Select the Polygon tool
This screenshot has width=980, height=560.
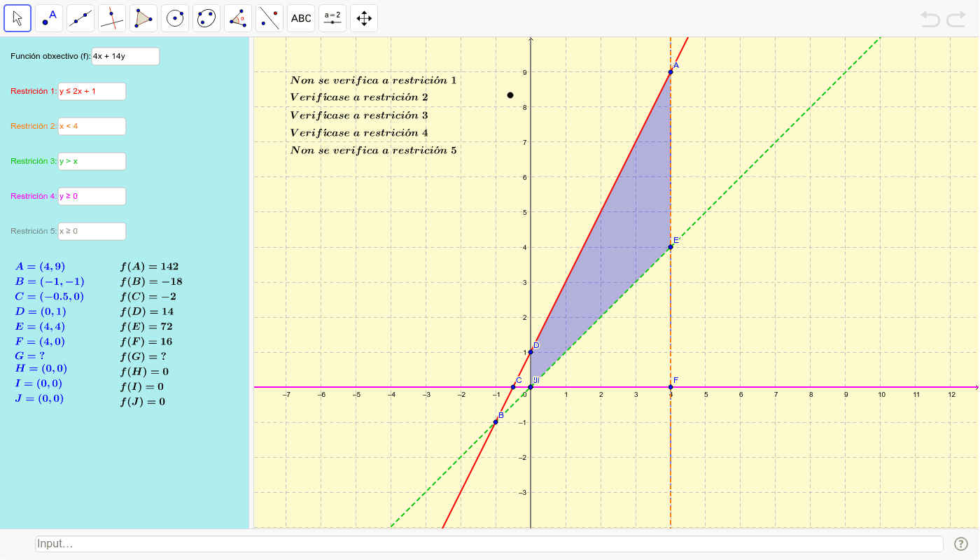pyautogui.click(x=143, y=18)
